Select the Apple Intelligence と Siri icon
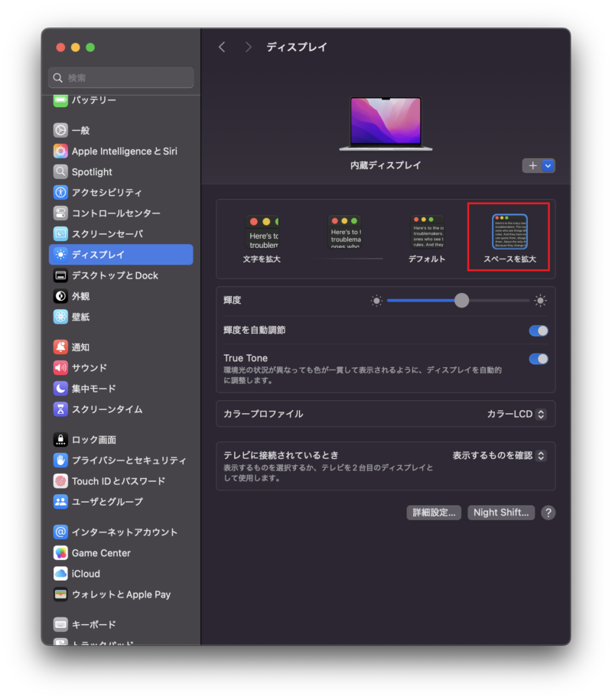 [x=60, y=151]
